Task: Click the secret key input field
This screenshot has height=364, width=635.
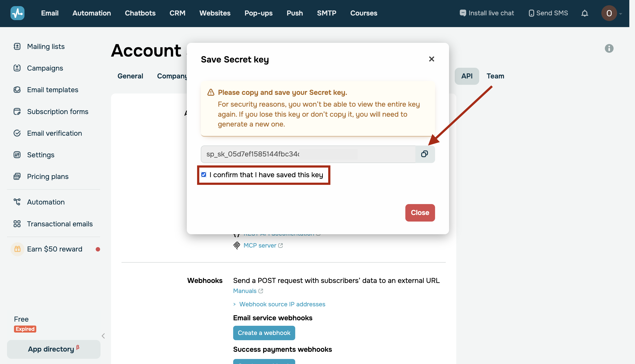Action: coord(308,154)
